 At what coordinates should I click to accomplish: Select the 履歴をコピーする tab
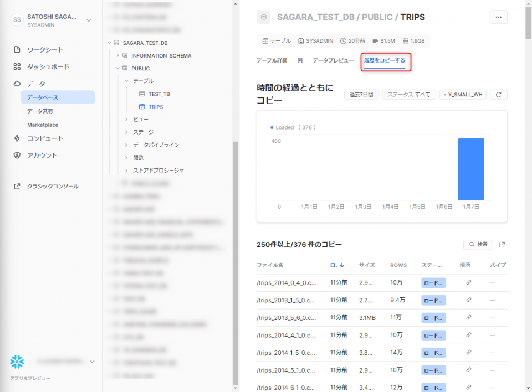pos(385,60)
